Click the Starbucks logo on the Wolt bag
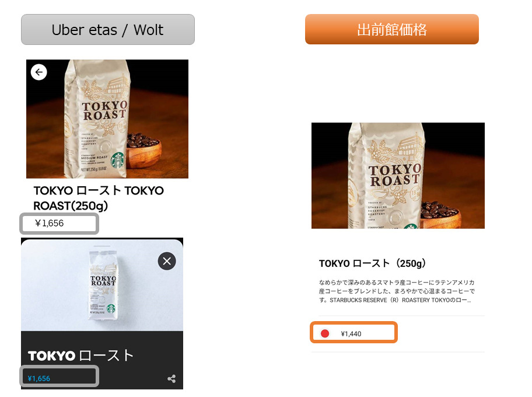The image size is (532, 397). pyautogui.click(x=111, y=309)
